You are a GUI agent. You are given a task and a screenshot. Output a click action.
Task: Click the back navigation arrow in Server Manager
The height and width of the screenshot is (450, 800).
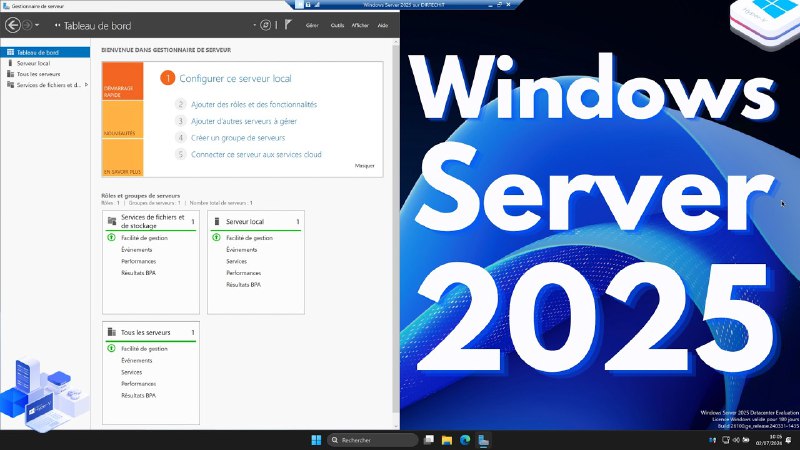13,25
